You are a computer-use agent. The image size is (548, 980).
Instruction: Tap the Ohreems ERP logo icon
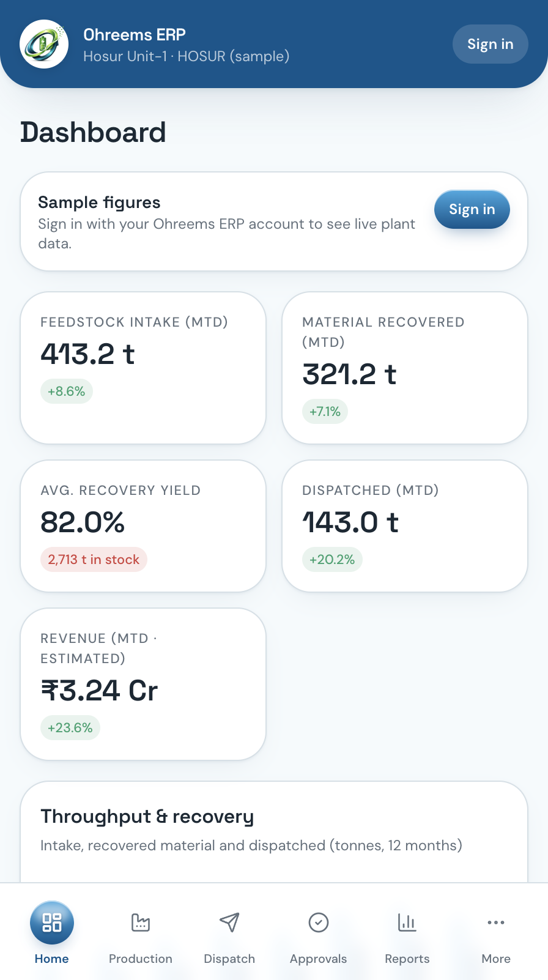[x=44, y=44]
